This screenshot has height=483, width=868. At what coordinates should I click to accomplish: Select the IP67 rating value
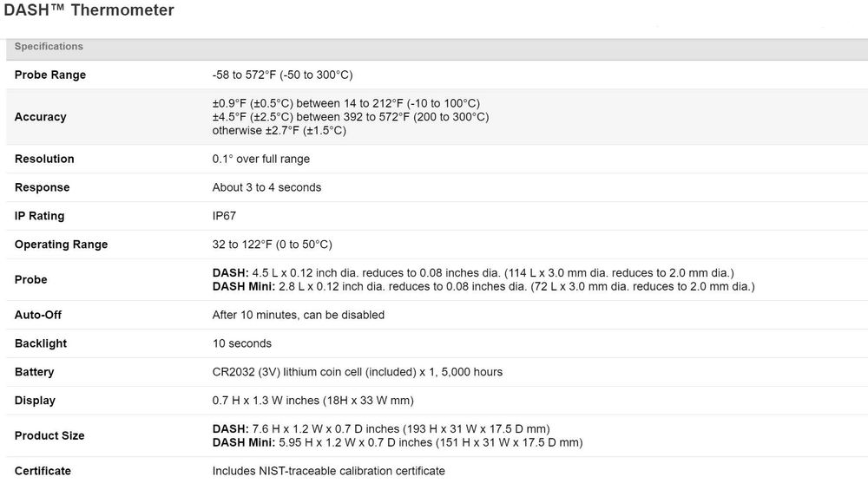tap(225, 216)
